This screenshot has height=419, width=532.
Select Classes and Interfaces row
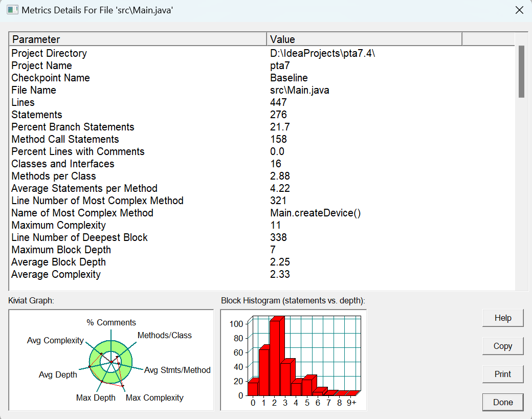click(262, 164)
